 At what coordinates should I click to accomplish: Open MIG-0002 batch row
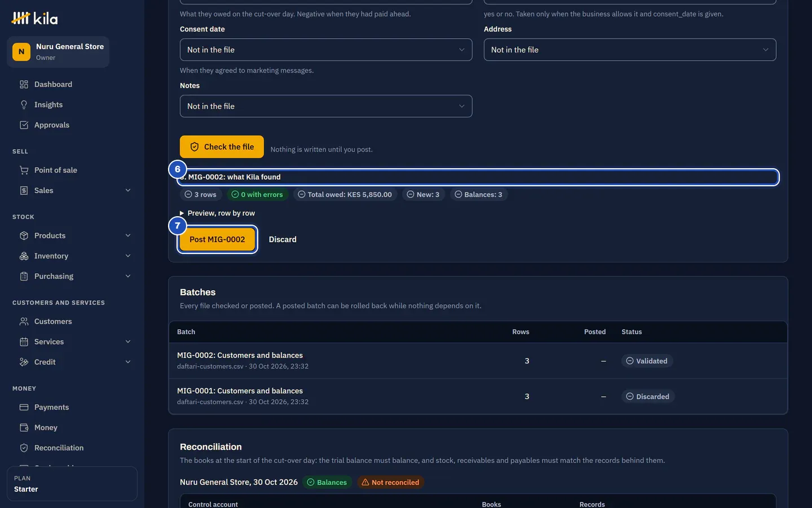tap(478, 361)
